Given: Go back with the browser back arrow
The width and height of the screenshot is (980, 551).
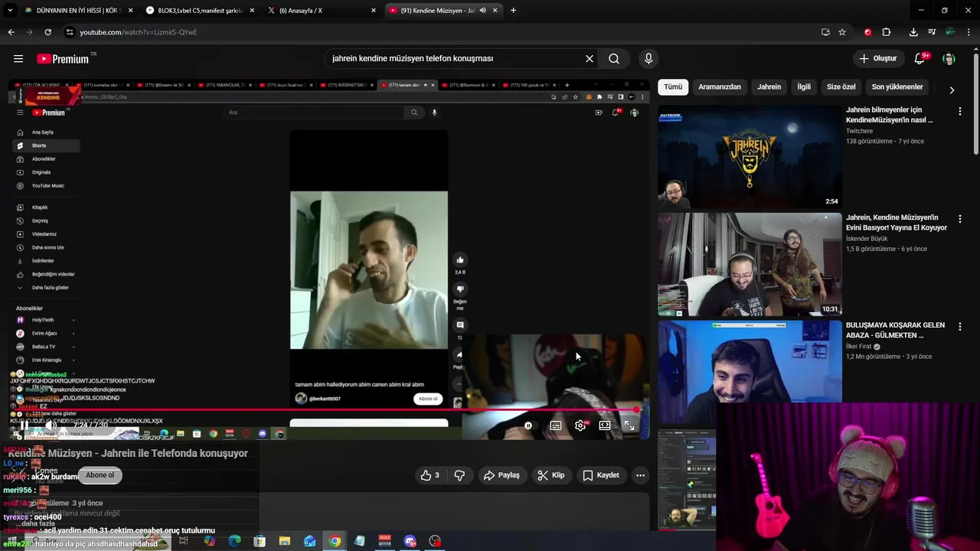Looking at the screenshot, I should (x=11, y=32).
